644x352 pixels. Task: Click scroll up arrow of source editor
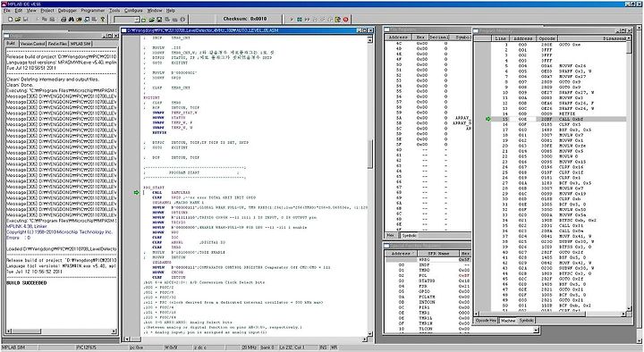tap(369, 39)
